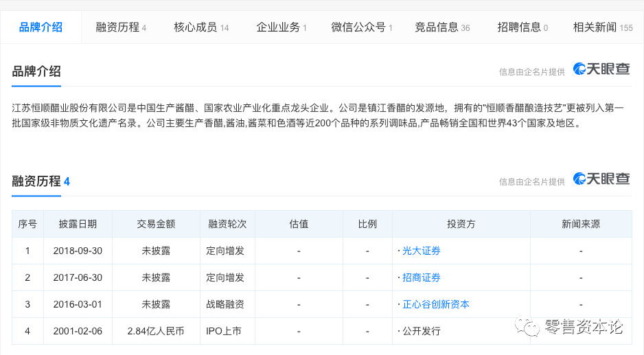The image size is (644, 355).
Task: Click the 投资方 column header
Action: coord(461,224)
